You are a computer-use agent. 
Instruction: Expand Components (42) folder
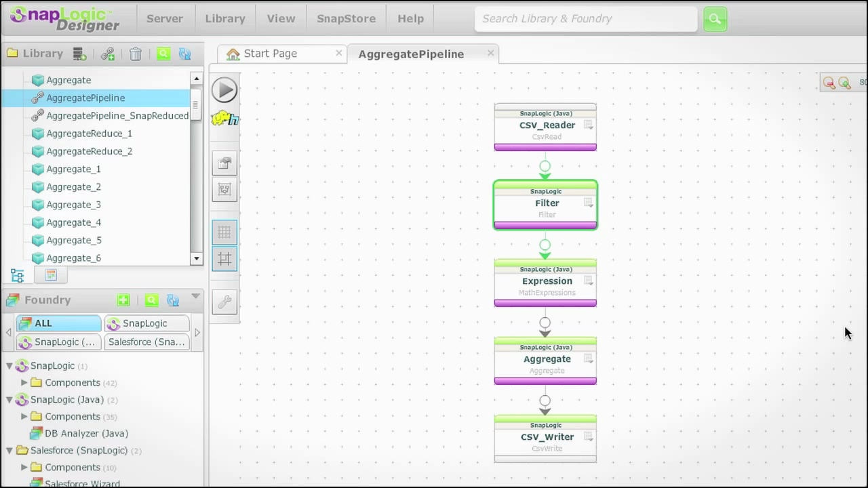tap(24, 382)
